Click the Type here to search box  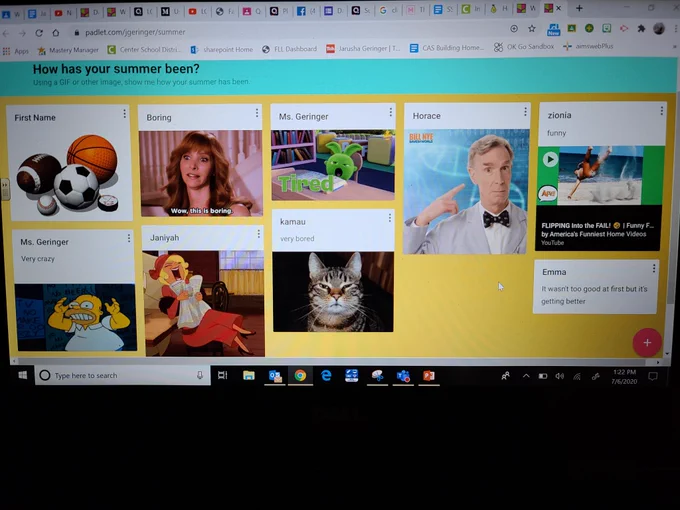123,375
